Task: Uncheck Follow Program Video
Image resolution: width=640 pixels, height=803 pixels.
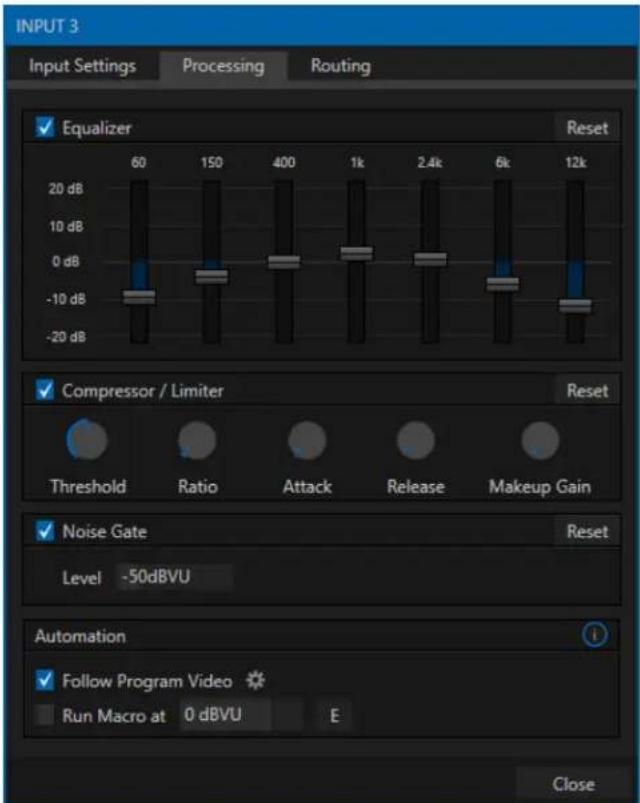Action: point(45,681)
